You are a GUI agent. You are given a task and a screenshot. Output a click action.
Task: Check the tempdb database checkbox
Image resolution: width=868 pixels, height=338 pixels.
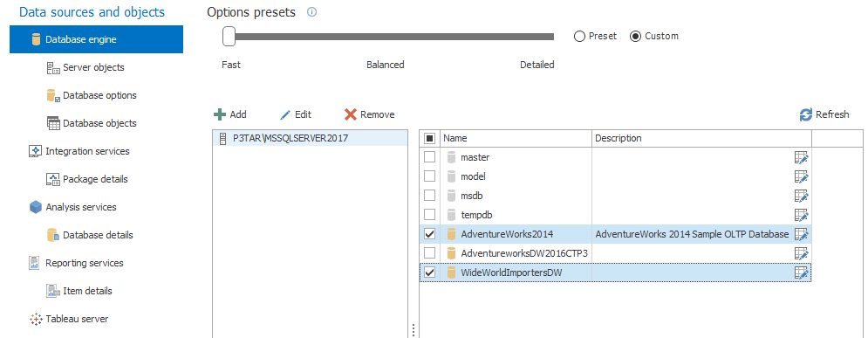(429, 215)
